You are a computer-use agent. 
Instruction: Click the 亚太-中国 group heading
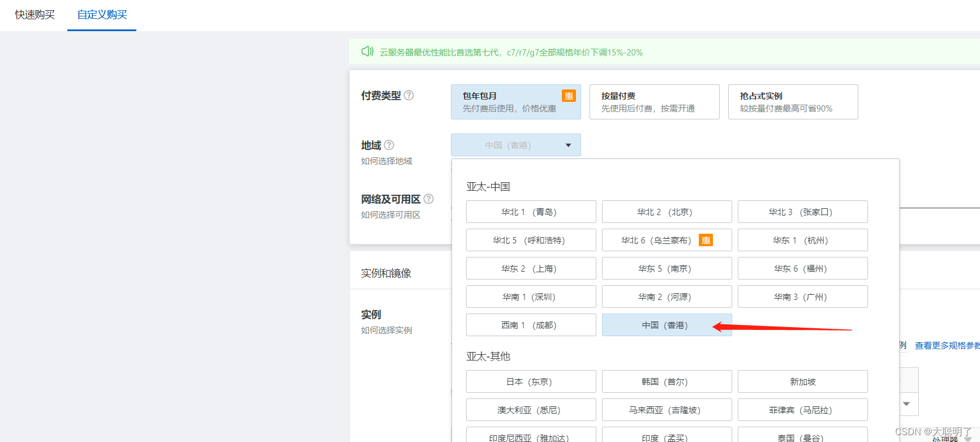[488, 187]
